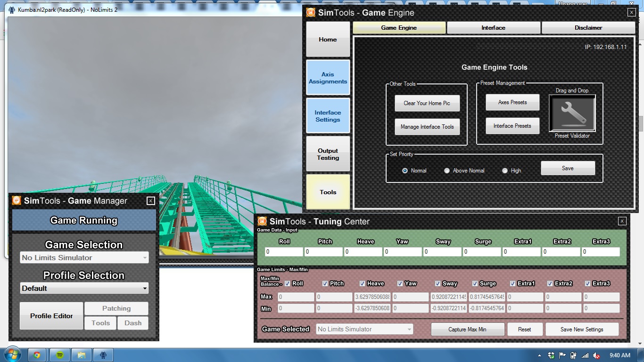The width and height of the screenshot is (644, 362).
Task: Click the Heave Max value field
Action: click(x=372, y=297)
